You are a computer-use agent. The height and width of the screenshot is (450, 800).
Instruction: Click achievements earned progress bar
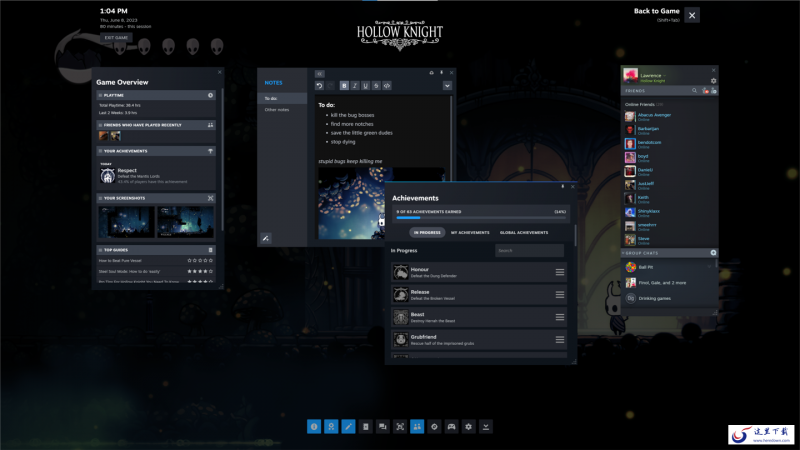481,218
